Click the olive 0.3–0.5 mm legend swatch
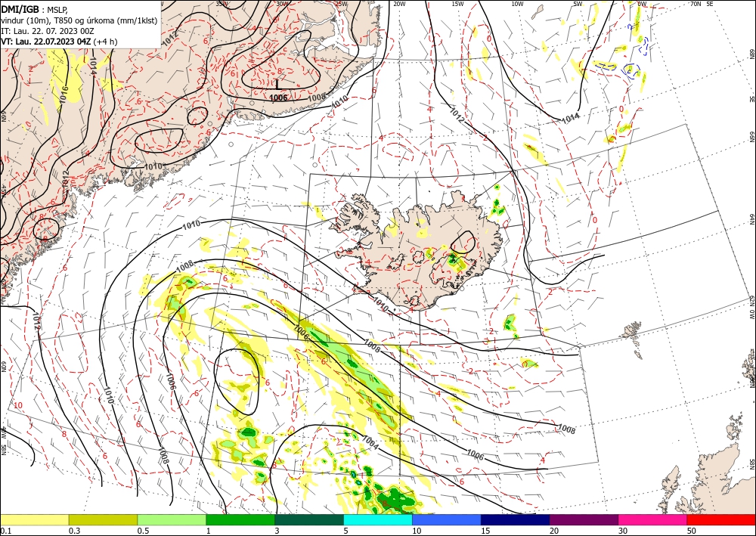 (x=103, y=519)
